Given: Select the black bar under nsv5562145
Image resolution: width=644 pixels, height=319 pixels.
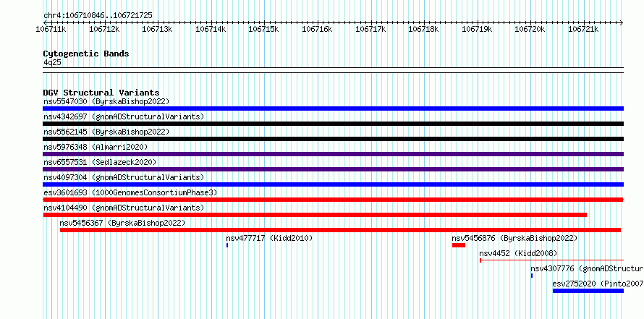Looking at the screenshot, I should [x=333, y=139].
